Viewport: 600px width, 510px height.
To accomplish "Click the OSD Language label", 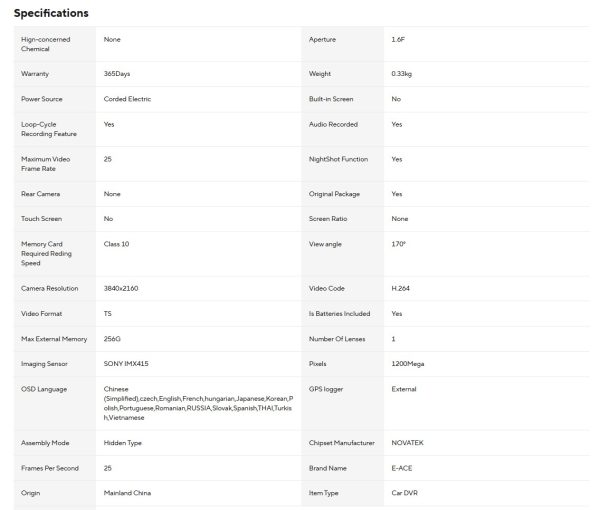I will [x=43, y=389].
